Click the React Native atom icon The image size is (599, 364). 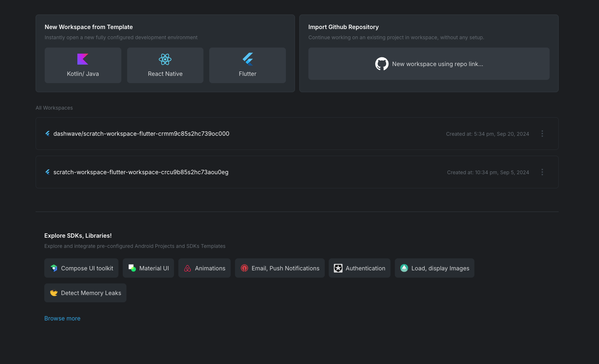(x=165, y=59)
